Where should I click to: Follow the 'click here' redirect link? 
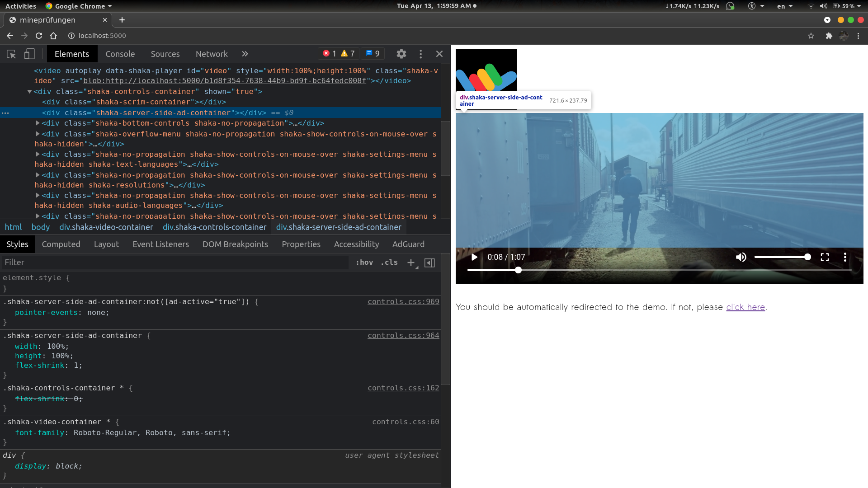pos(745,307)
